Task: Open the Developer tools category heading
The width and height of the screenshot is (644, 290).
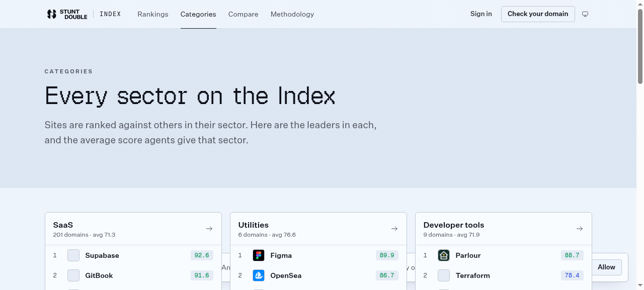Action: 454,225
